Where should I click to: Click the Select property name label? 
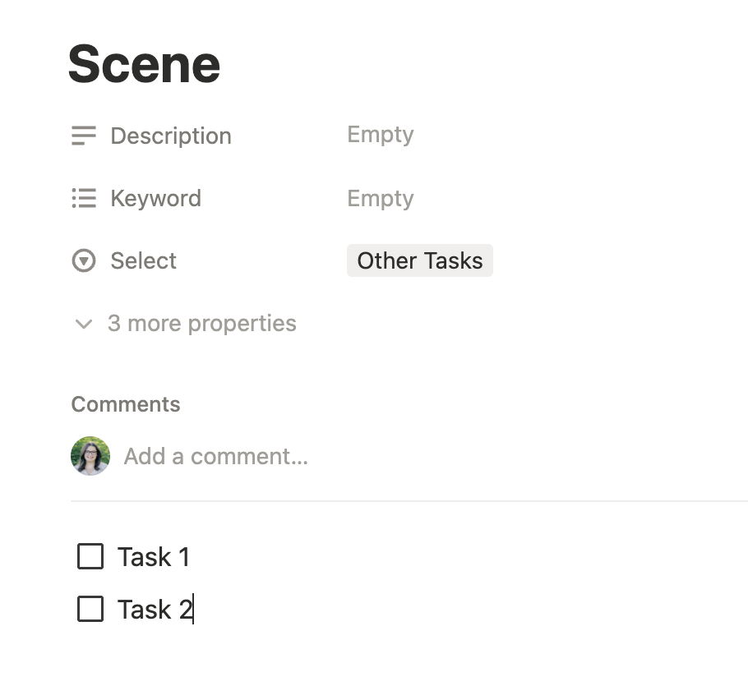[143, 260]
